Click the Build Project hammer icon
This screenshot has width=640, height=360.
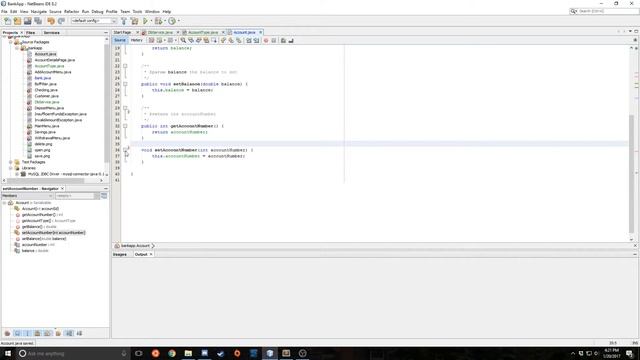[x=124, y=21]
